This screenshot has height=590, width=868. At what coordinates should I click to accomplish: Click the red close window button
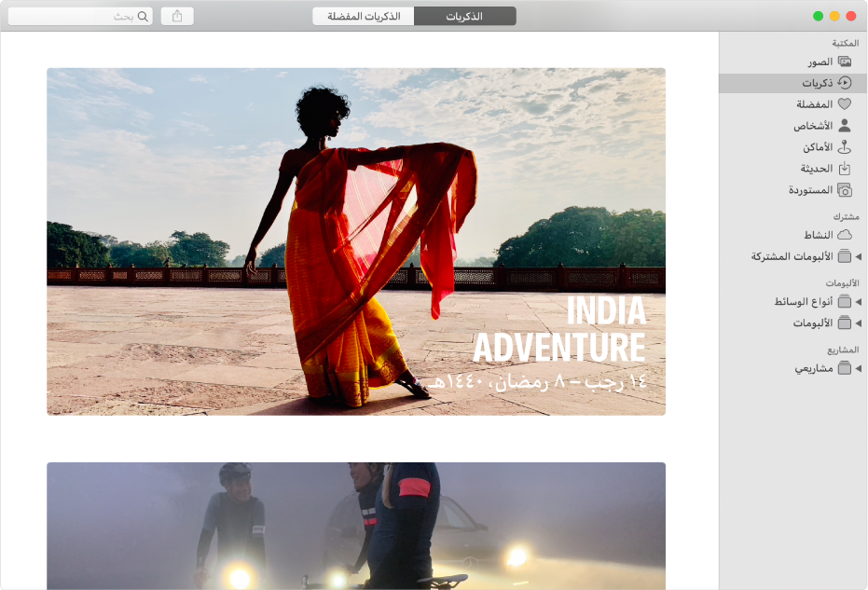pos(851,16)
